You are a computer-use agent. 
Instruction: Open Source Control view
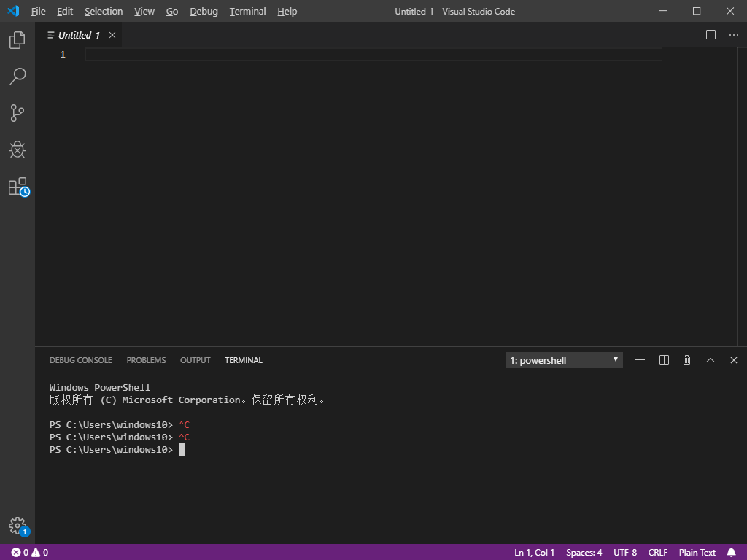[x=17, y=113]
